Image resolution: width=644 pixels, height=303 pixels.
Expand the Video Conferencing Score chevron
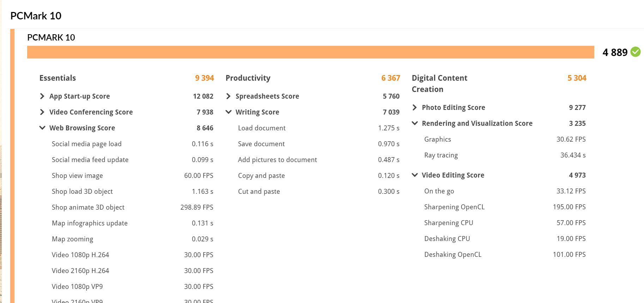tap(42, 112)
